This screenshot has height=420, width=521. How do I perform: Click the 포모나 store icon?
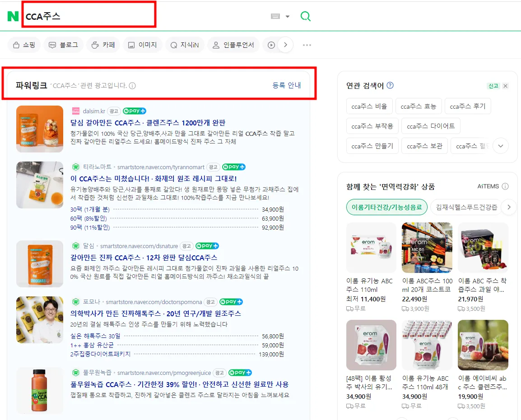[x=76, y=301]
